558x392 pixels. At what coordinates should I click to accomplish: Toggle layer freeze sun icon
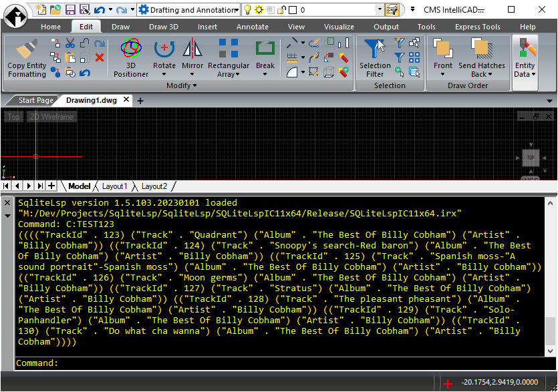pos(259,10)
